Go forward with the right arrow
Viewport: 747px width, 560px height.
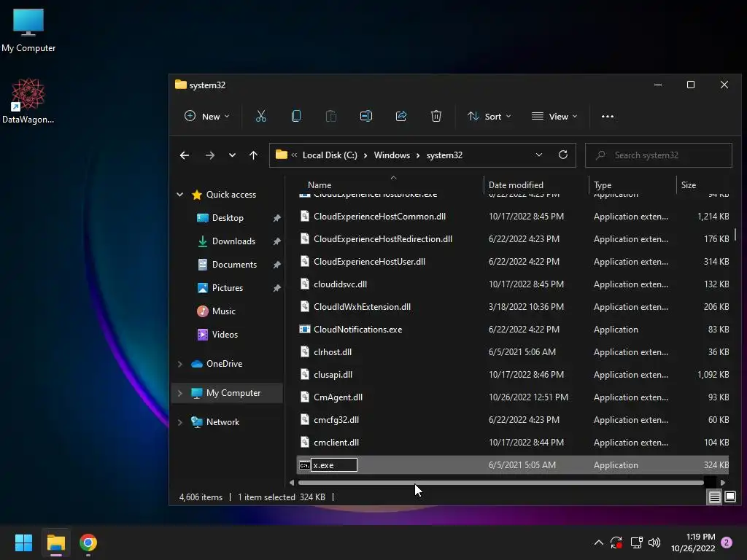209,155
